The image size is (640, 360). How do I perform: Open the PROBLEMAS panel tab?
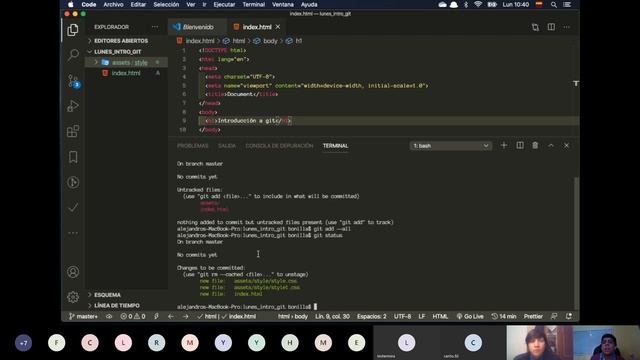193,146
